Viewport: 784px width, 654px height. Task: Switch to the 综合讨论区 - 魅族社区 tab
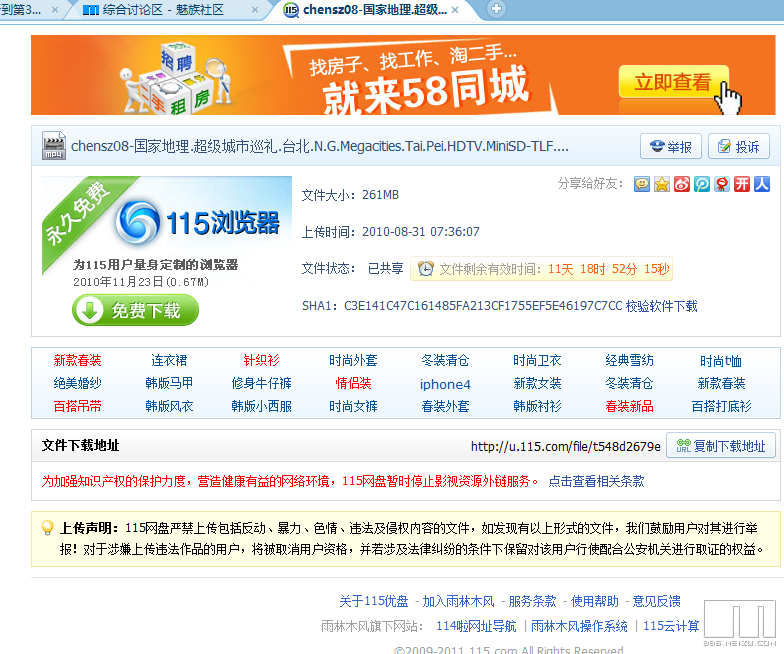point(162,10)
